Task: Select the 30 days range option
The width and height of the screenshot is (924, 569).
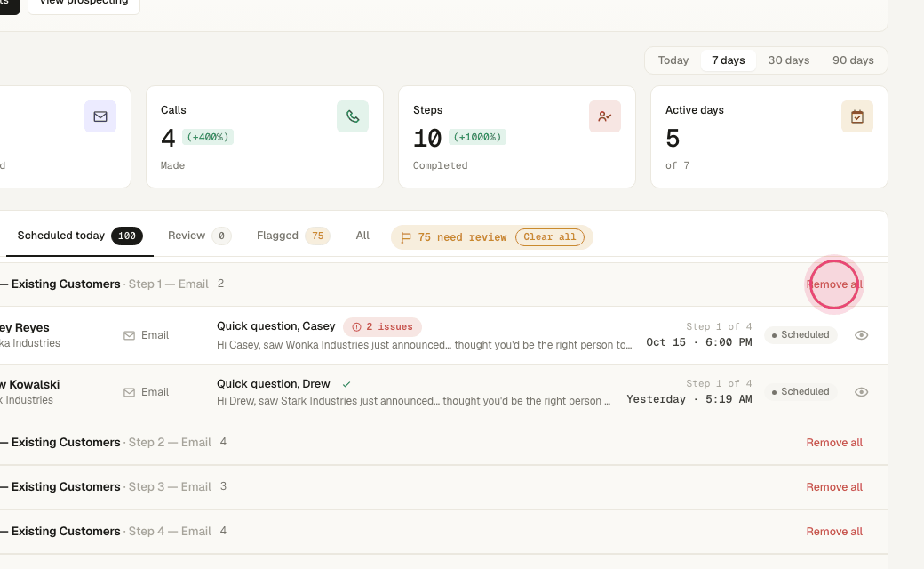Action: (788, 60)
